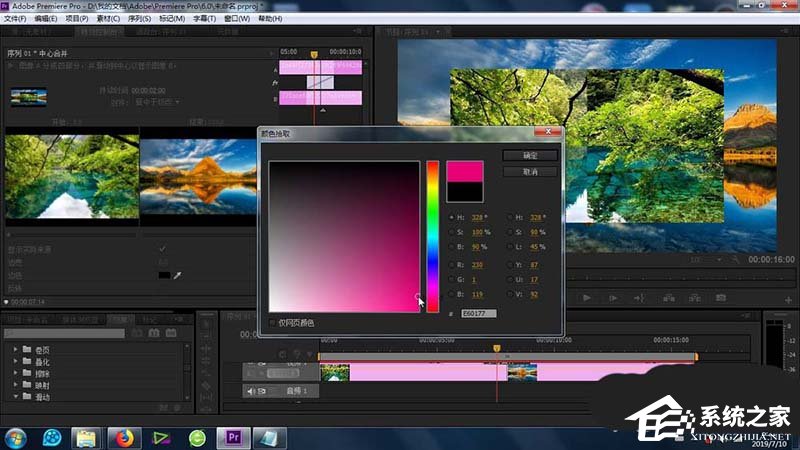
Task: Select the R radio button in color picker
Action: click(x=451, y=265)
